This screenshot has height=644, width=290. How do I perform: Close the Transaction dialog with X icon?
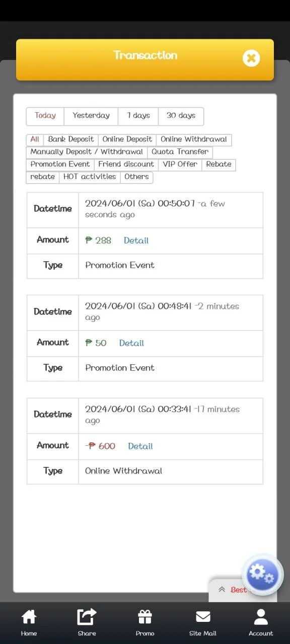(251, 58)
